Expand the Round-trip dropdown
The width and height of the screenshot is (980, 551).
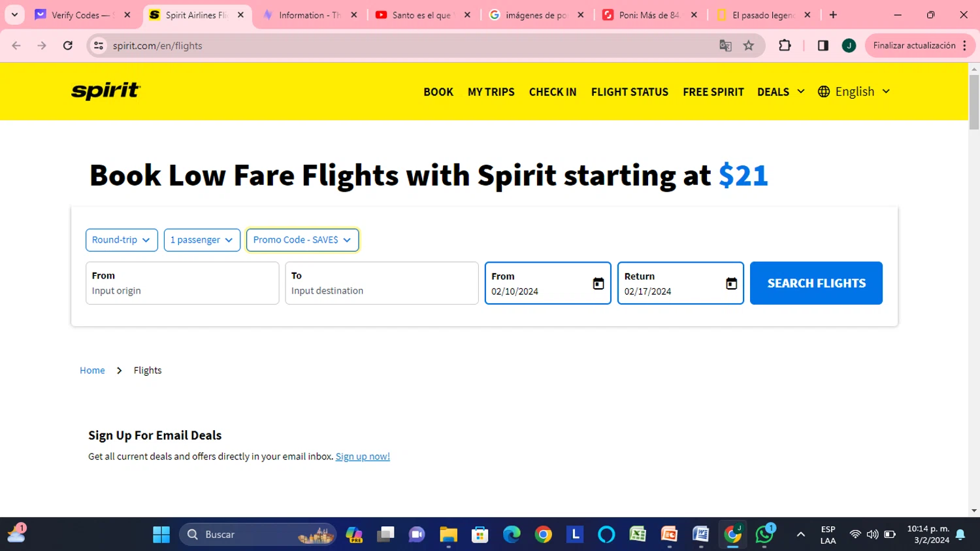click(122, 240)
